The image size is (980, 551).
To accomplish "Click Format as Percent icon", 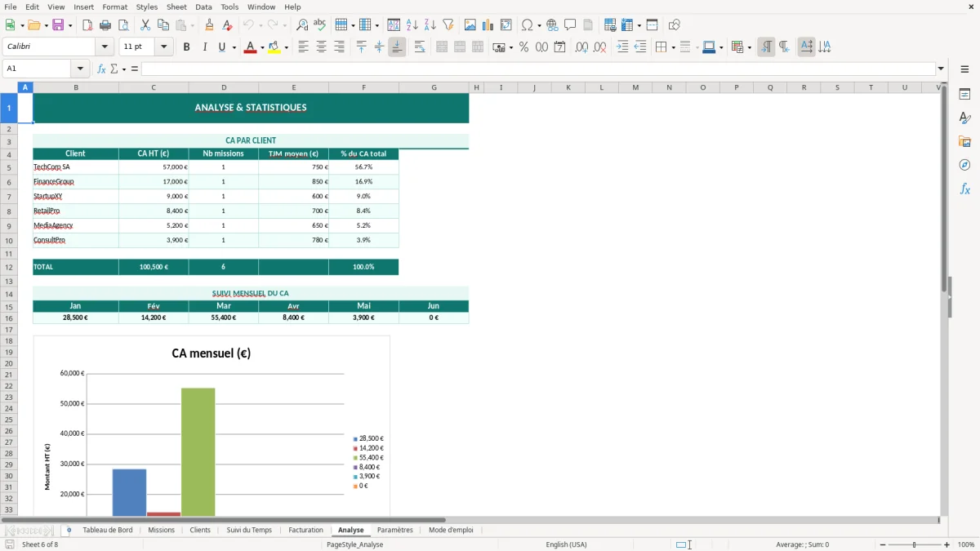I will pyautogui.click(x=523, y=47).
